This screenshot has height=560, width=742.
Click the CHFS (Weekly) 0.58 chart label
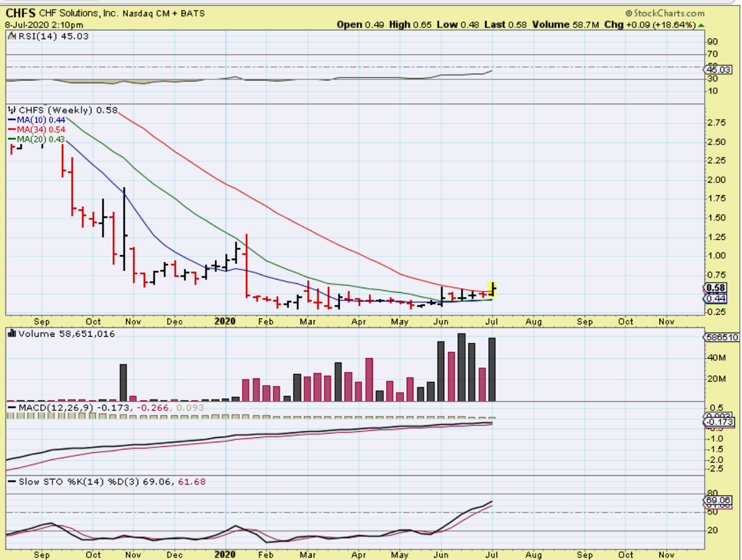click(x=68, y=110)
